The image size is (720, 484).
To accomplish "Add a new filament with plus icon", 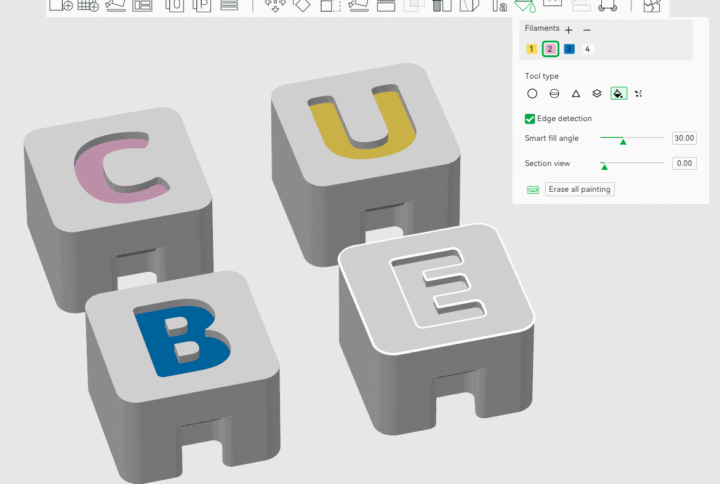I will [x=569, y=30].
